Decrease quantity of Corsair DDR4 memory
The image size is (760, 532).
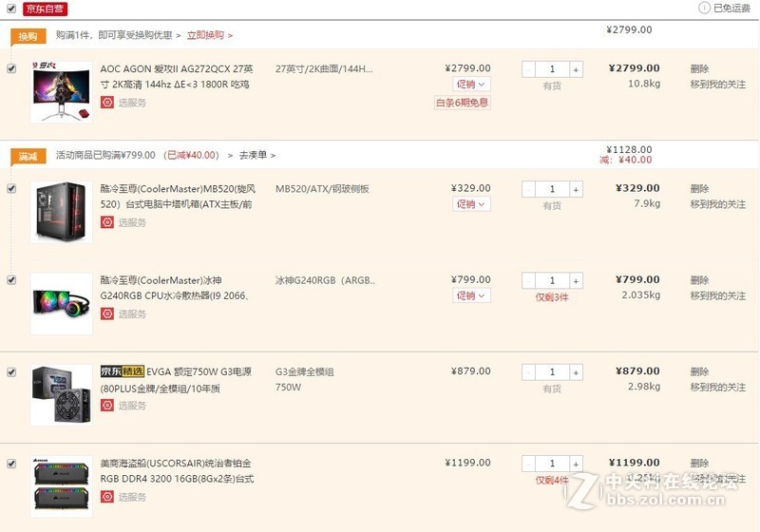tap(528, 464)
